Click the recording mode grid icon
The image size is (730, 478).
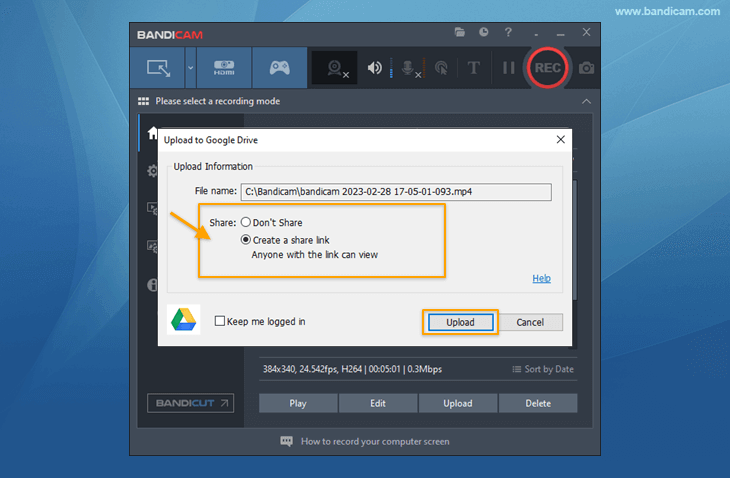coord(143,101)
